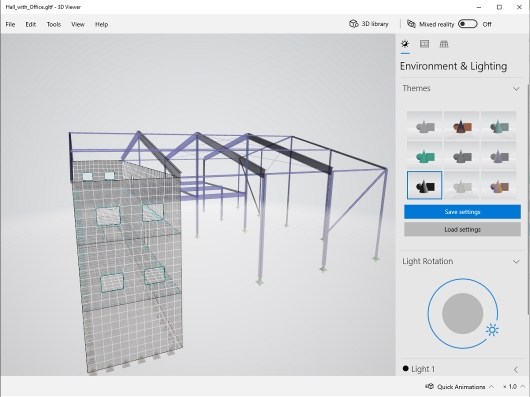The height and width of the screenshot is (397, 530).
Task: Select the black theme thumbnail
Action: point(425,185)
